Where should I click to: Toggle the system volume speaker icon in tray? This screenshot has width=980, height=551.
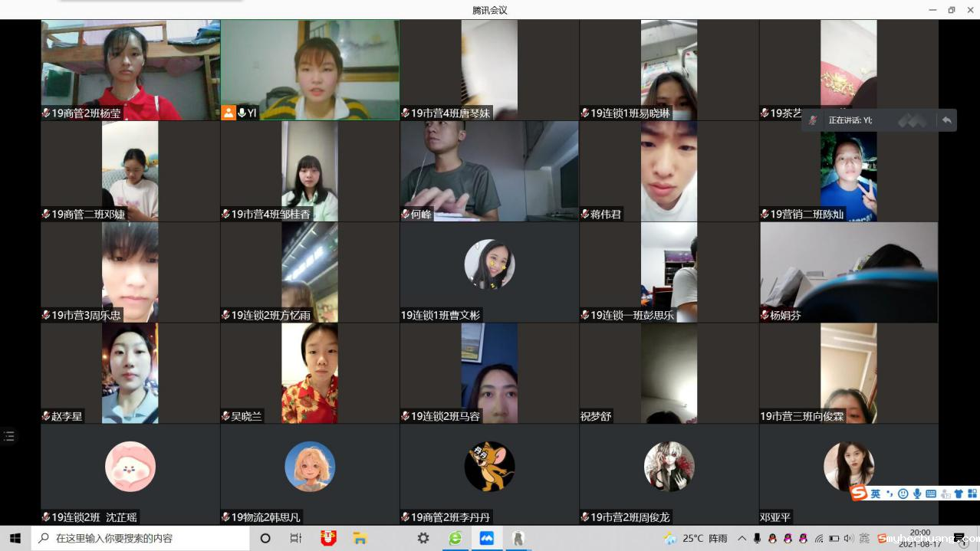(849, 538)
